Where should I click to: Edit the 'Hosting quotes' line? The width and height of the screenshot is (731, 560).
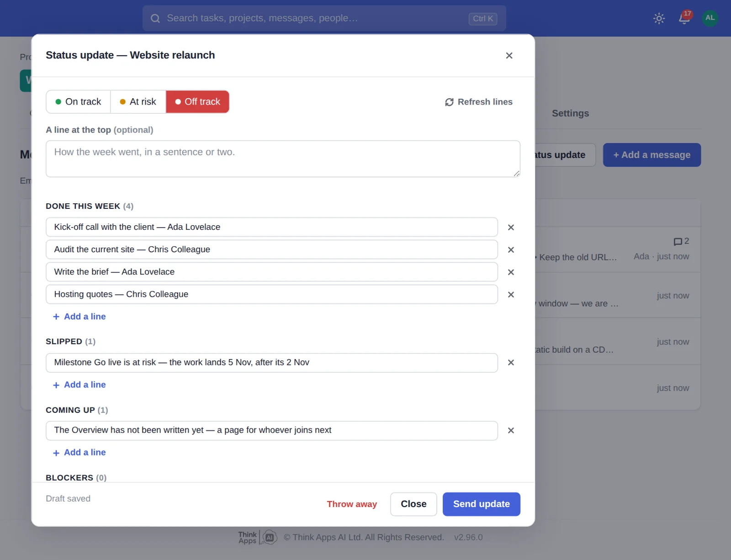click(x=271, y=294)
